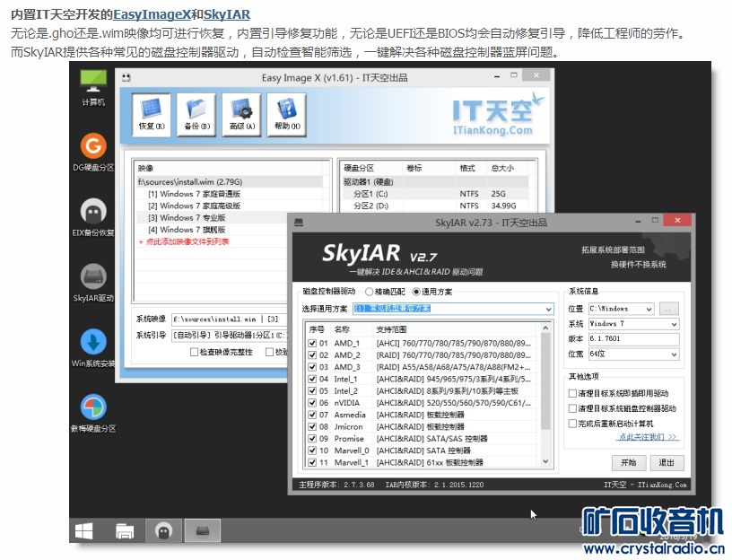Click the driver list scrollbar thumb
The height and width of the screenshot is (560, 732).
(x=545, y=381)
